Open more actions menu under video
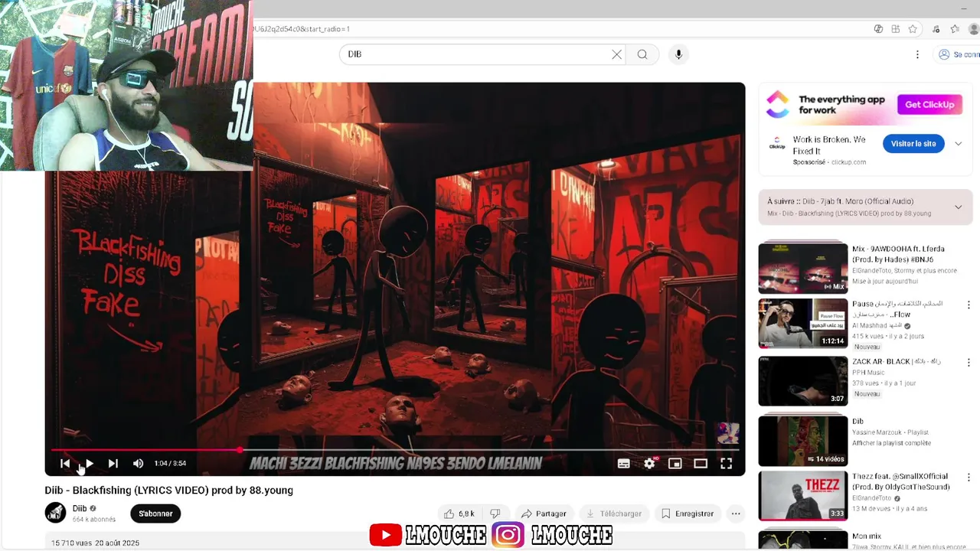Image resolution: width=980 pixels, height=551 pixels. coord(736,514)
